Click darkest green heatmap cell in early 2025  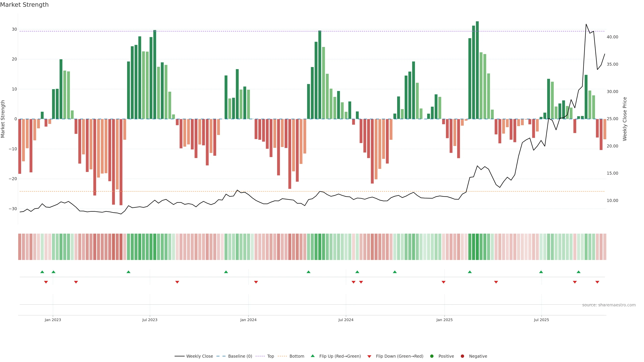pos(477,247)
